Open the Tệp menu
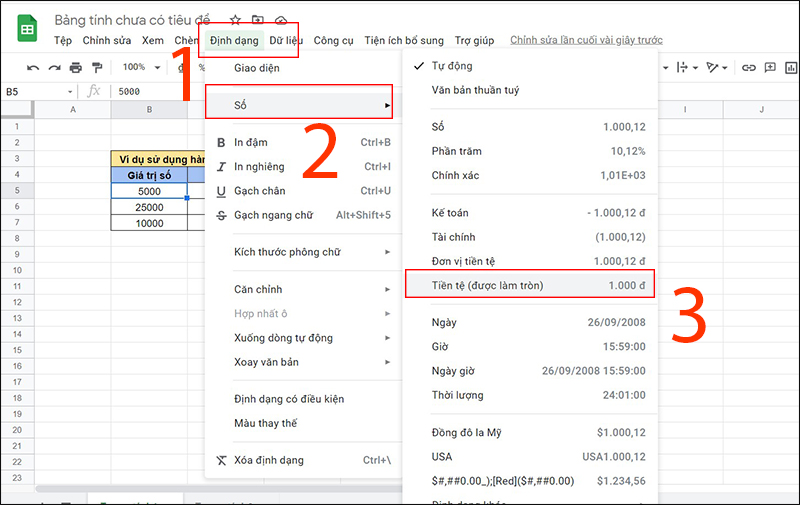The width and height of the screenshot is (800, 505). click(x=63, y=40)
